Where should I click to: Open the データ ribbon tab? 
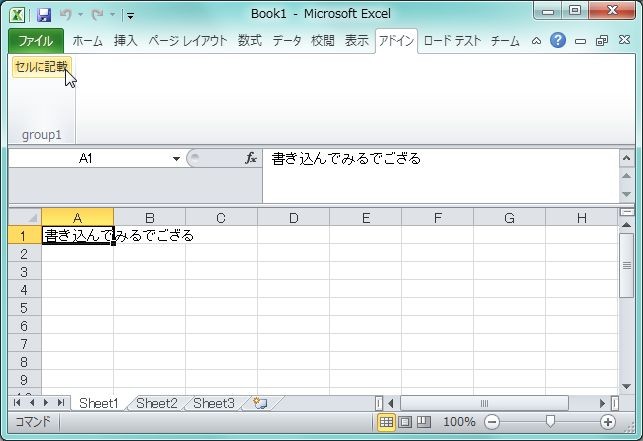point(287,41)
